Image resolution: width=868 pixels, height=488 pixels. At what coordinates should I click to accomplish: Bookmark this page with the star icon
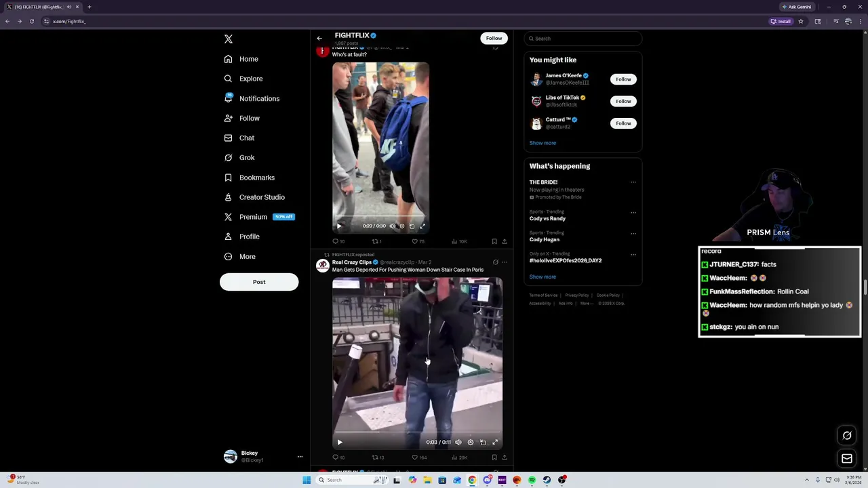tap(801, 21)
